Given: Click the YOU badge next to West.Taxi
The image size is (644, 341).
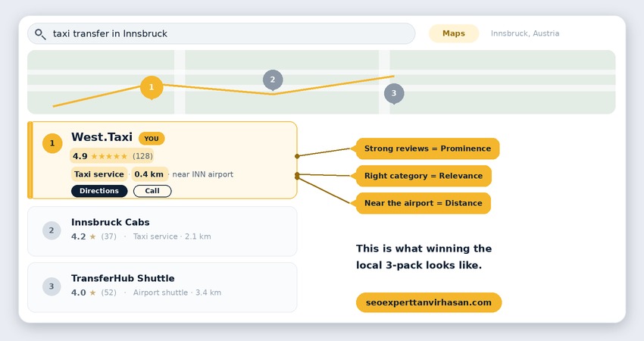Looking at the screenshot, I should [x=152, y=139].
